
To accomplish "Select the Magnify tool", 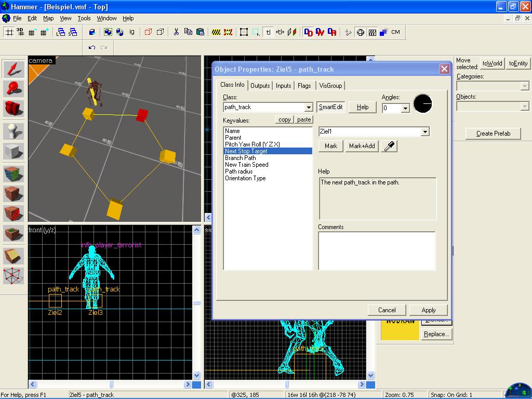I will click(14, 88).
